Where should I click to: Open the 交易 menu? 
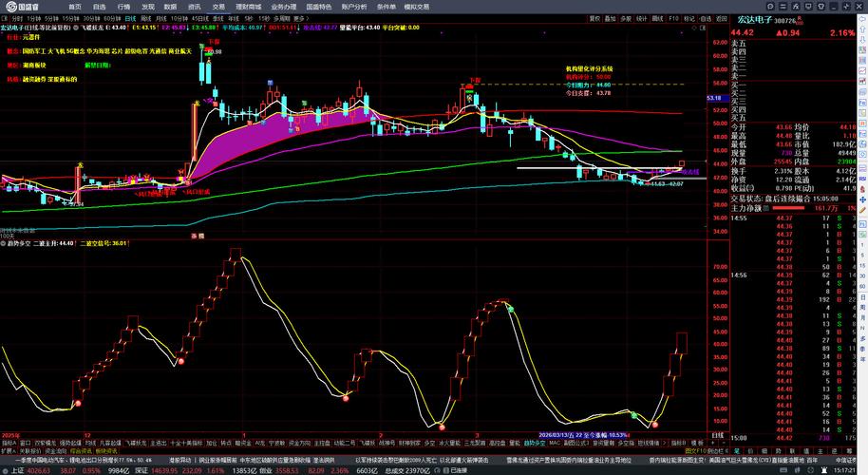click(218, 7)
